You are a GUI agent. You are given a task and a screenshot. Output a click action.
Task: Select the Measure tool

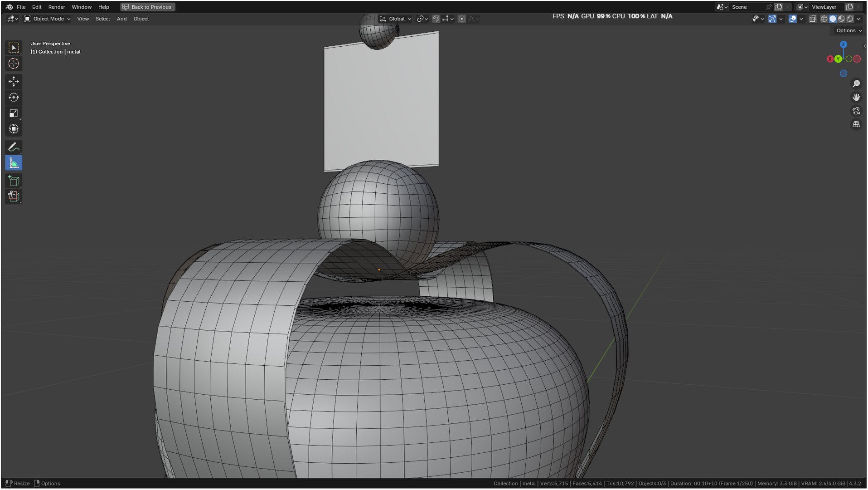click(14, 163)
